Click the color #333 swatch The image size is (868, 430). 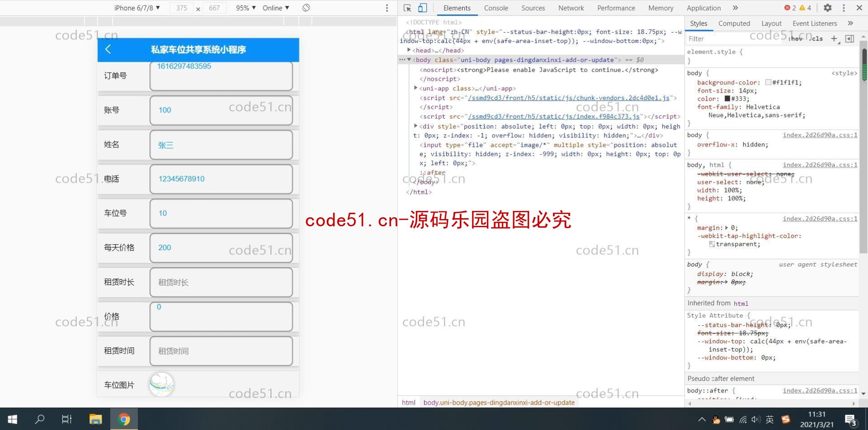tap(727, 98)
